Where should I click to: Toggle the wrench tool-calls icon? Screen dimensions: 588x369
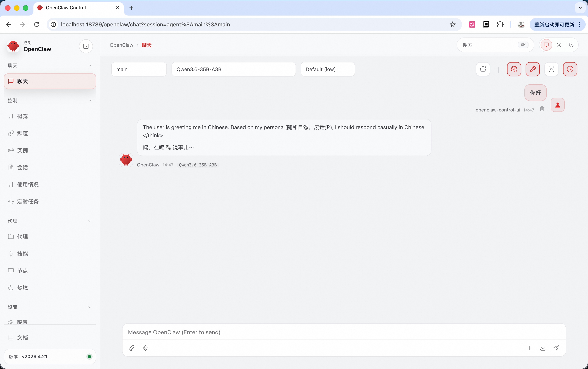533,69
